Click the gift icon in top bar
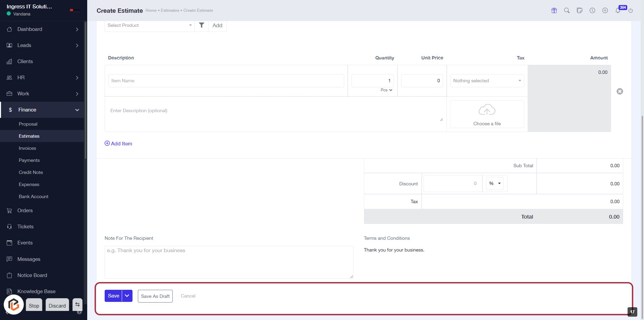The height and width of the screenshot is (320, 644). (554, 10)
